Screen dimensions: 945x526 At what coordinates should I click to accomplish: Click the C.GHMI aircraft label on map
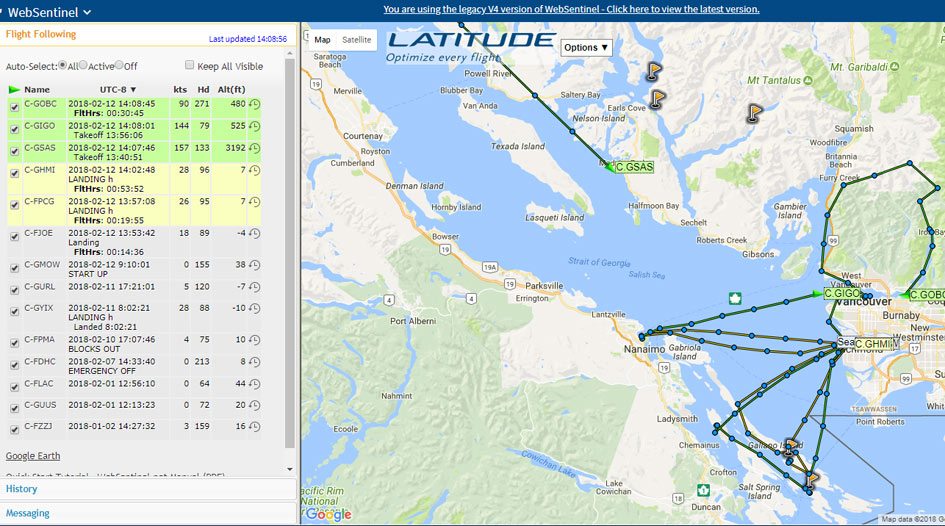(x=873, y=344)
